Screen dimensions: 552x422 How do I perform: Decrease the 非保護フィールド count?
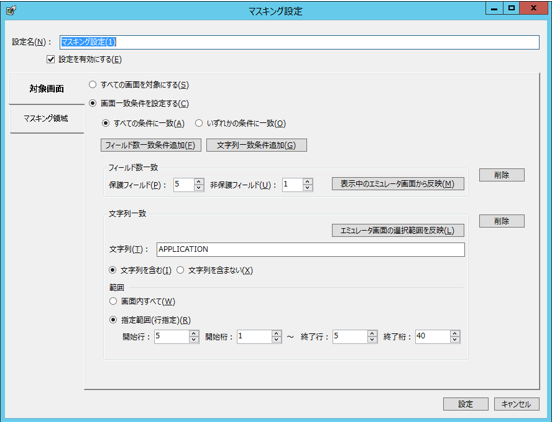[308, 188]
